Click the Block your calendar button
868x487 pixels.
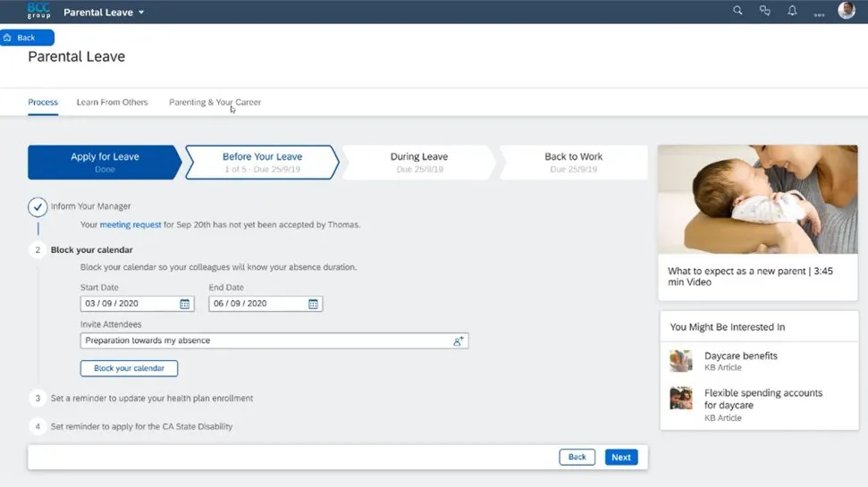pos(129,368)
